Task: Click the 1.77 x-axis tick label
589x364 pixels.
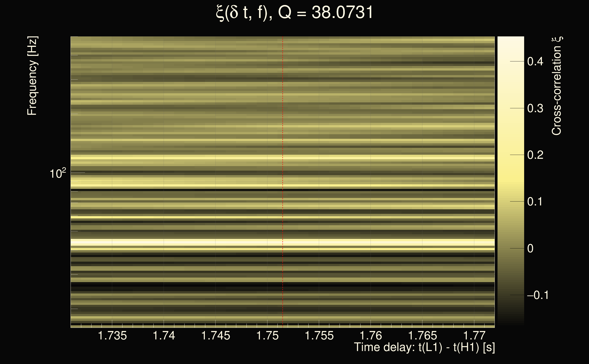Action: point(474,336)
